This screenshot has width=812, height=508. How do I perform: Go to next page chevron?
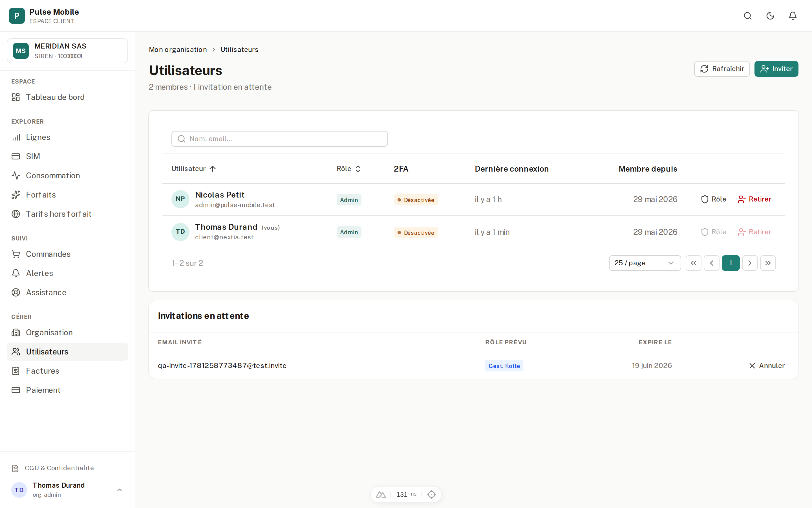(x=750, y=263)
